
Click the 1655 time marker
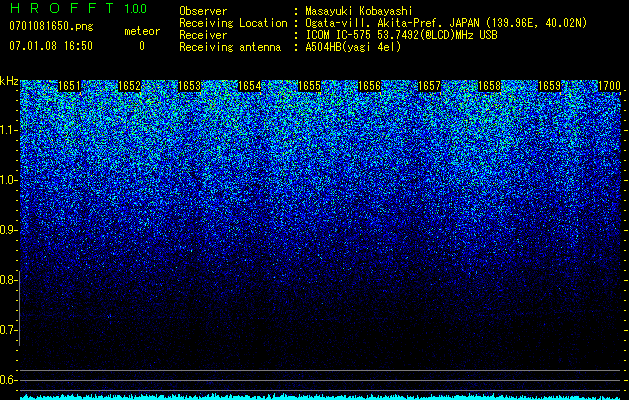click(x=310, y=86)
